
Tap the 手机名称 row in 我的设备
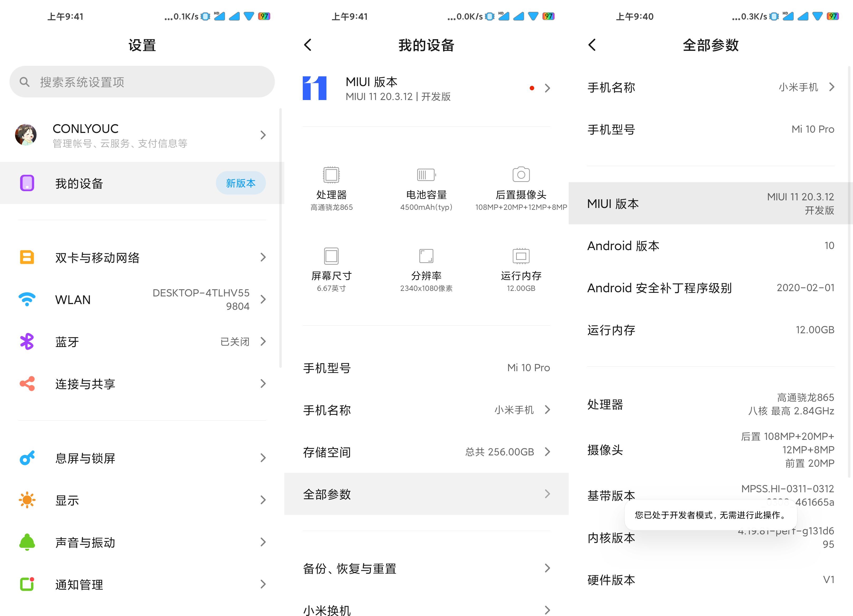pyautogui.click(x=426, y=410)
